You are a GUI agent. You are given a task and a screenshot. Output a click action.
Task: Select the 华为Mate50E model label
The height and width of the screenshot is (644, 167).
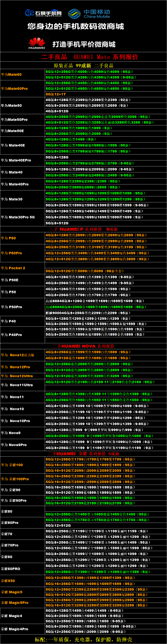point(12,131)
